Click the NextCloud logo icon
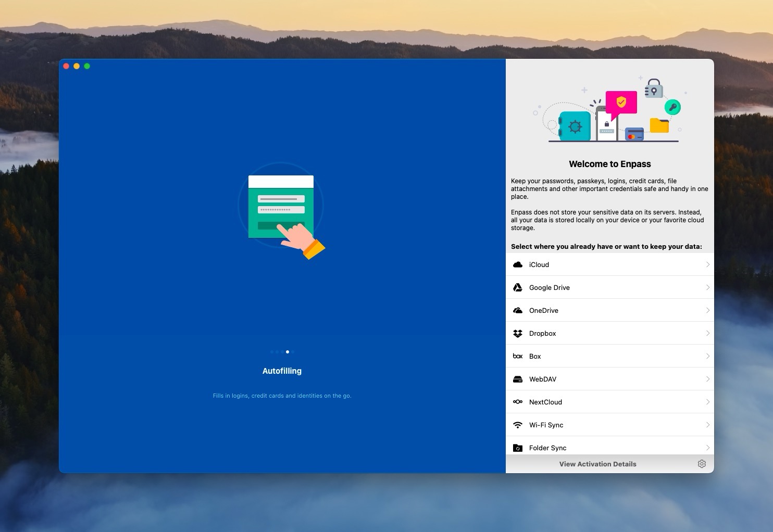 pos(518,402)
